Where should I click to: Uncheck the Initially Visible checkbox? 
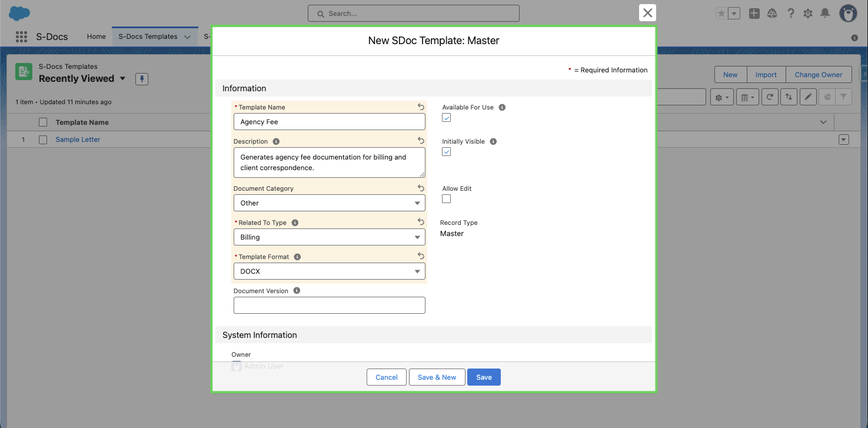point(447,152)
